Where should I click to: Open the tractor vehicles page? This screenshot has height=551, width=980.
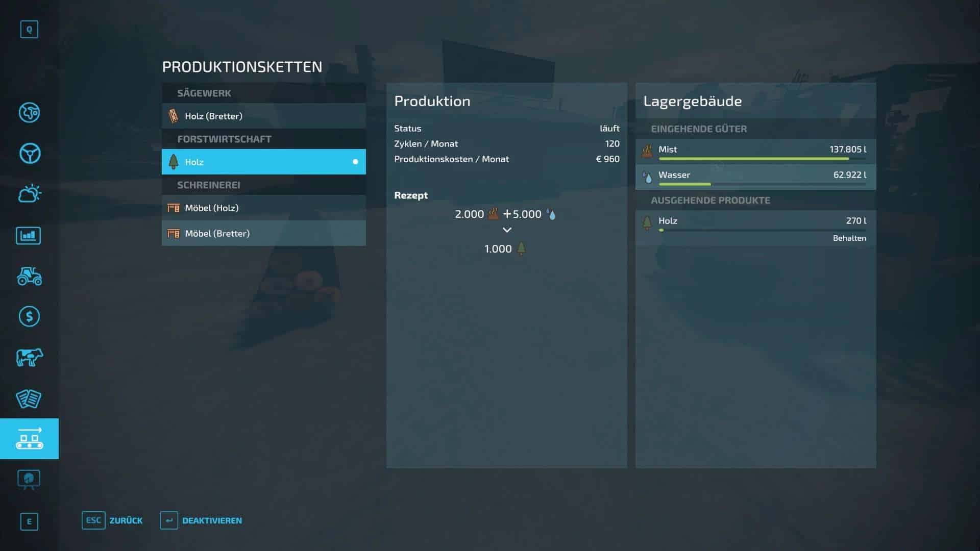pos(29,276)
